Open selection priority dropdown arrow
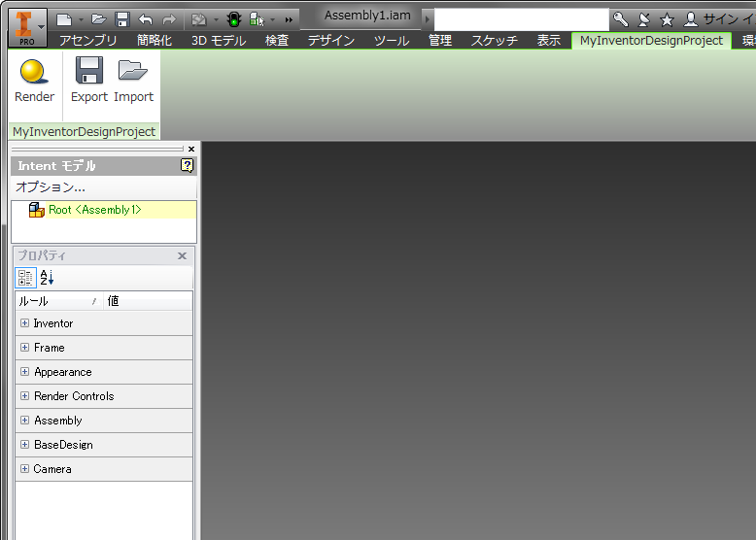Screen dimensions: 756x540 [x=273, y=19]
